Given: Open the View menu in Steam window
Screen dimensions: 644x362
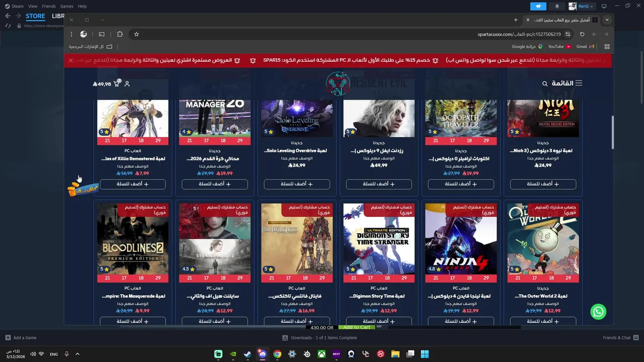Looking at the screenshot, I should point(33,6).
